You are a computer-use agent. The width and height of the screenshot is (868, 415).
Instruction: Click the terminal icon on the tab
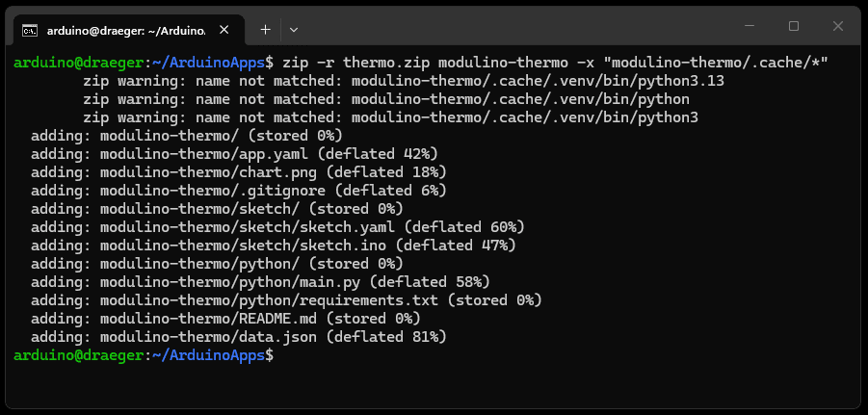30,30
